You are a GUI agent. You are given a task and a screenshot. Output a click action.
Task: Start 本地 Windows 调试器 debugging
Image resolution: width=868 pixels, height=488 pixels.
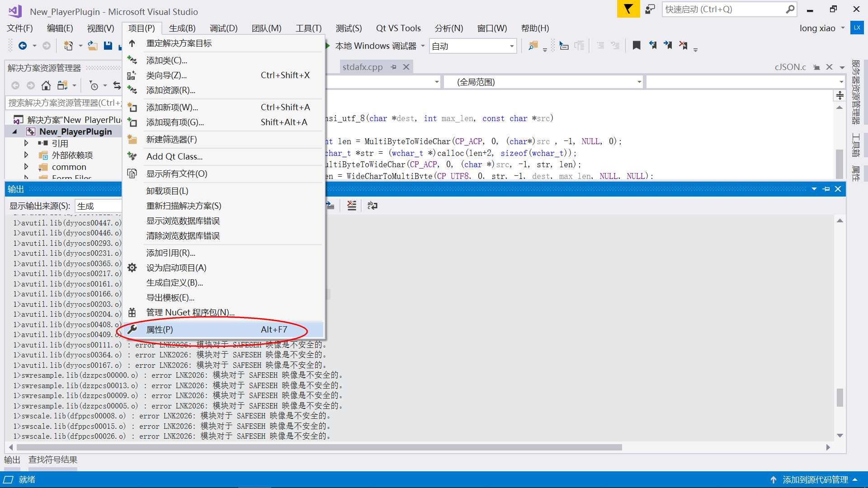point(375,46)
